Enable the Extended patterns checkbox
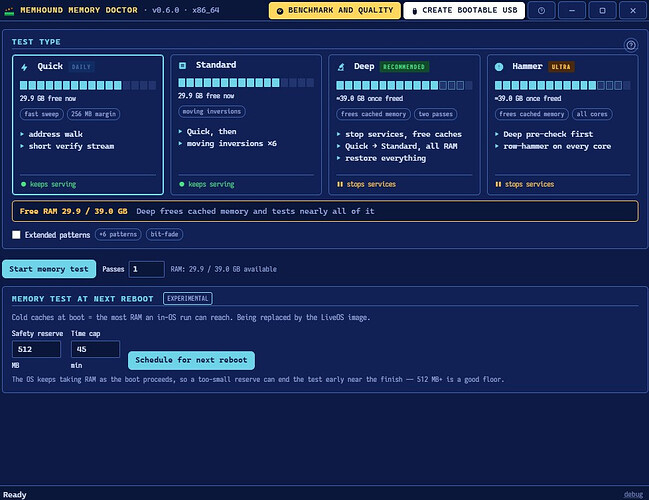Screen dimensions: 649x500 tap(16, 235)
